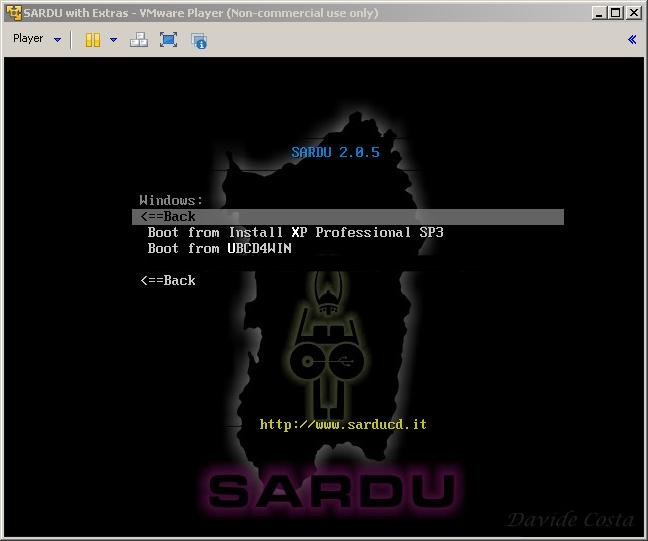Click the SARDU 2.0.5 title text
Image resolution: width=648 pixels, height=541 pixels.
[x=335, y=153]
